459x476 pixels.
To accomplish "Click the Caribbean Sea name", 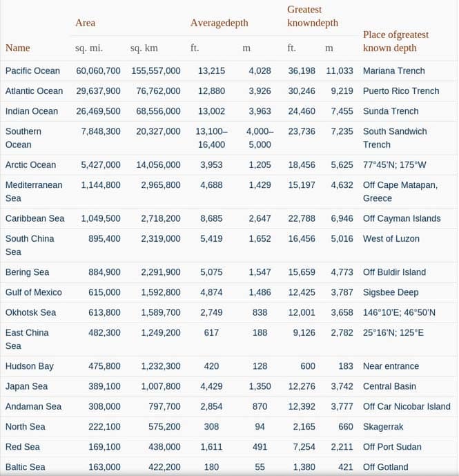I will point(35,218).
